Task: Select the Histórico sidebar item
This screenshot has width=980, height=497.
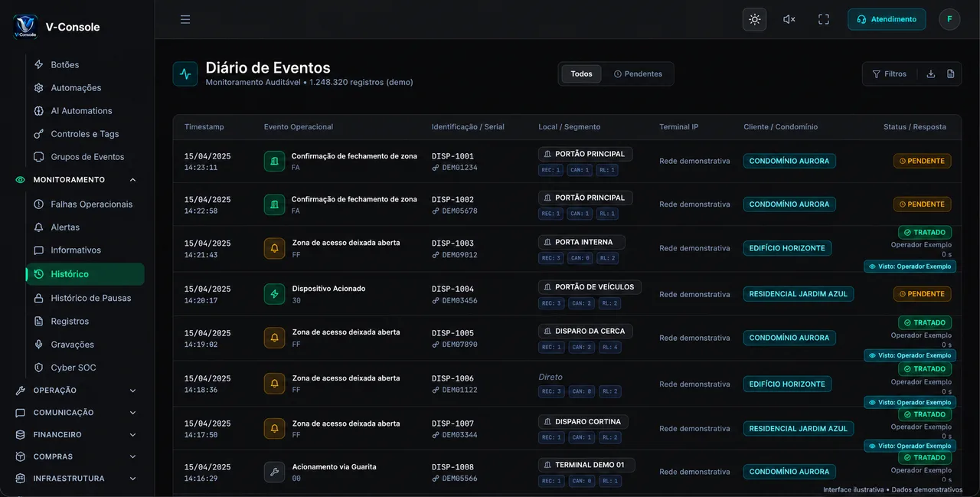Action: pos(85,274)
